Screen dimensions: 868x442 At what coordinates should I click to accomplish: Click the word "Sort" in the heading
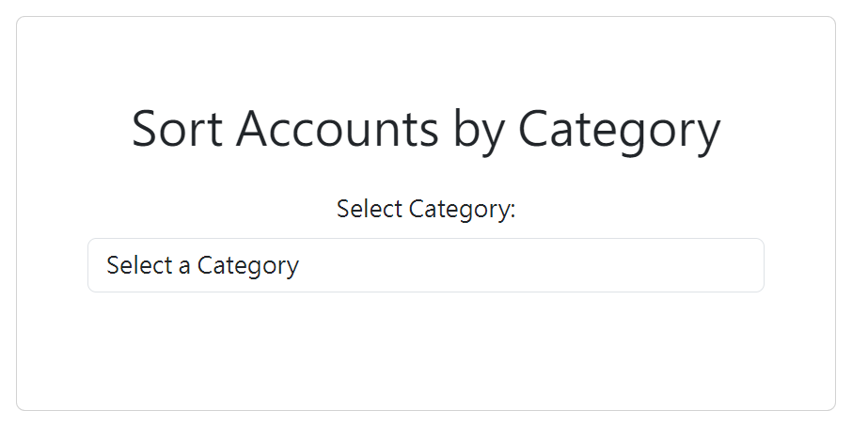[x=176, y=129]
